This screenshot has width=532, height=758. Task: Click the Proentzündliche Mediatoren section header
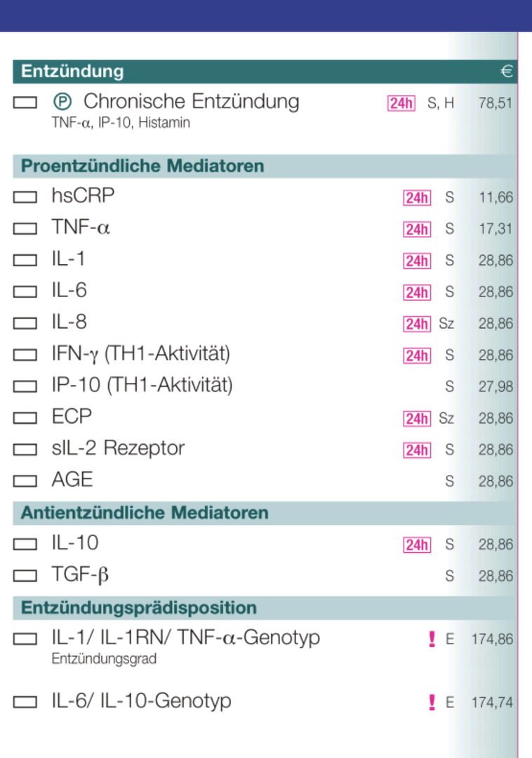pyautogui.click(x=142, y=166)
